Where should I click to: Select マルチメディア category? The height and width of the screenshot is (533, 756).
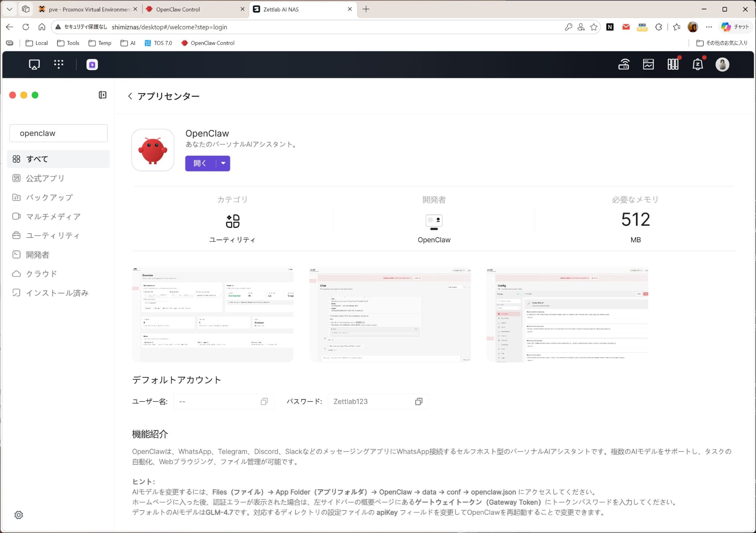58,216
